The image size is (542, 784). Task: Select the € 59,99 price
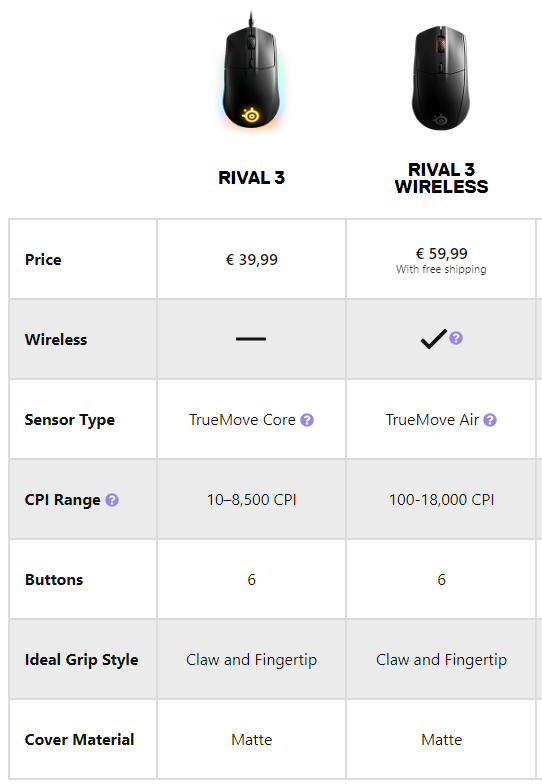(441, 254)
